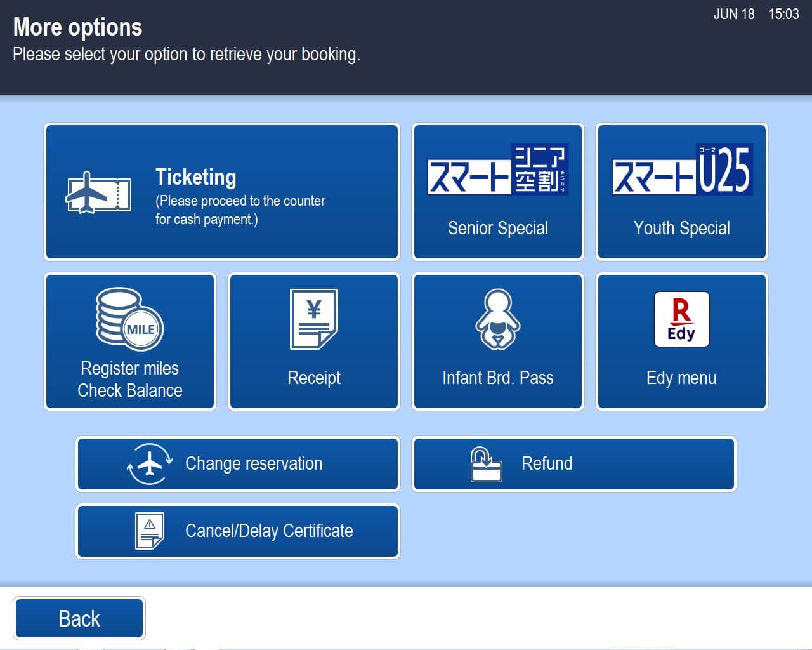The height and width of the screenshot is (650, 812).
Task: Choose the Change reservation label
Action: click(254, 464)
